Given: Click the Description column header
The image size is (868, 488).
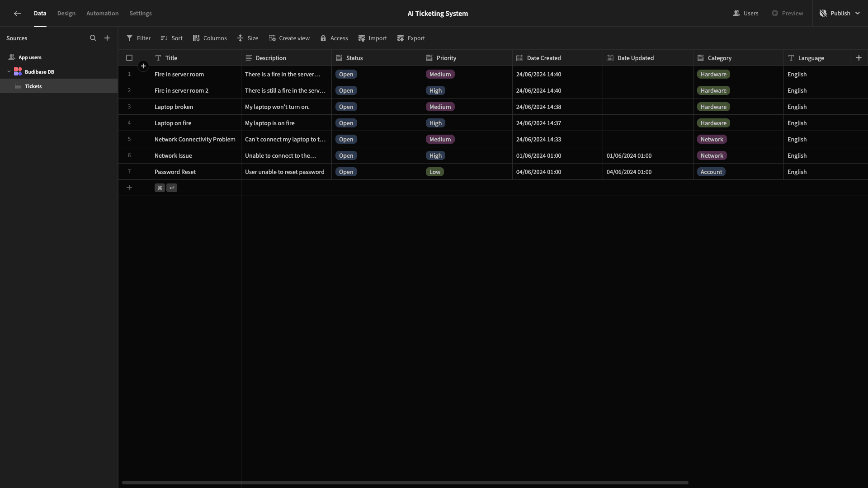Looking at the screenshot, I should (x=286, y=58).
